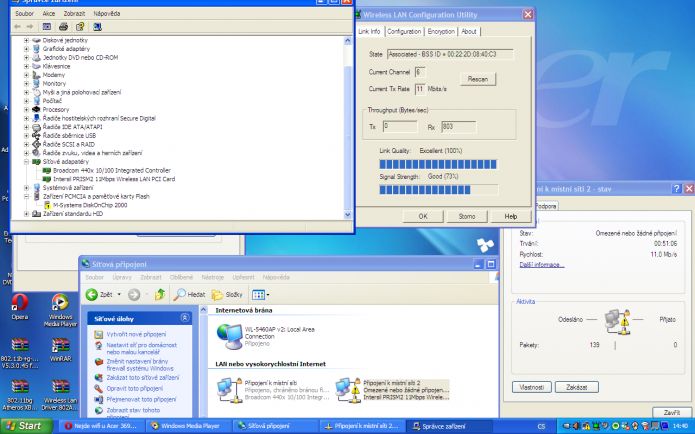Click Help button in Wireless LAN Utility
The image size is (695, 434).
(511, 216)
